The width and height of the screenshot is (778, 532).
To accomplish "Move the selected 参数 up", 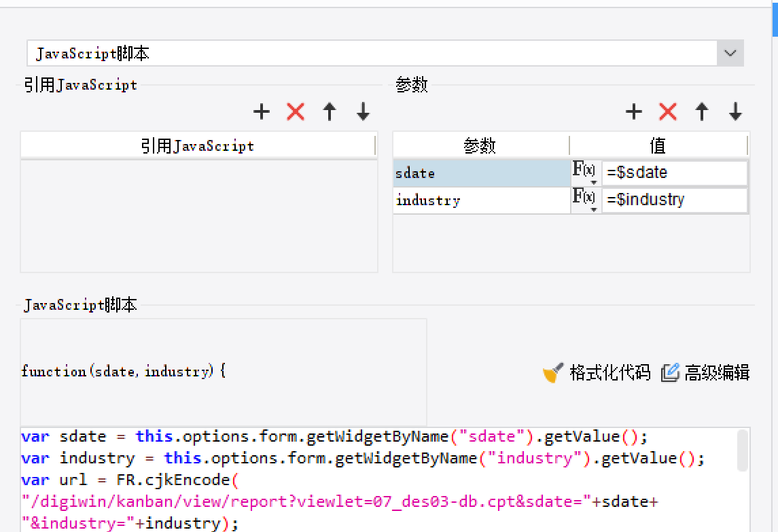I will [702, 111].
